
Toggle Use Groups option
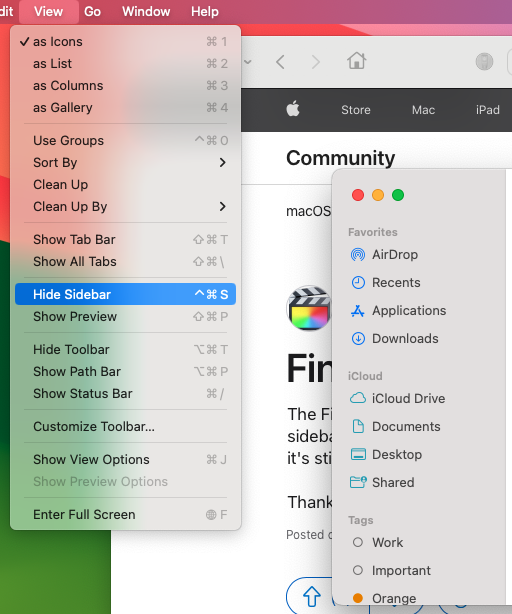(125, 141)
